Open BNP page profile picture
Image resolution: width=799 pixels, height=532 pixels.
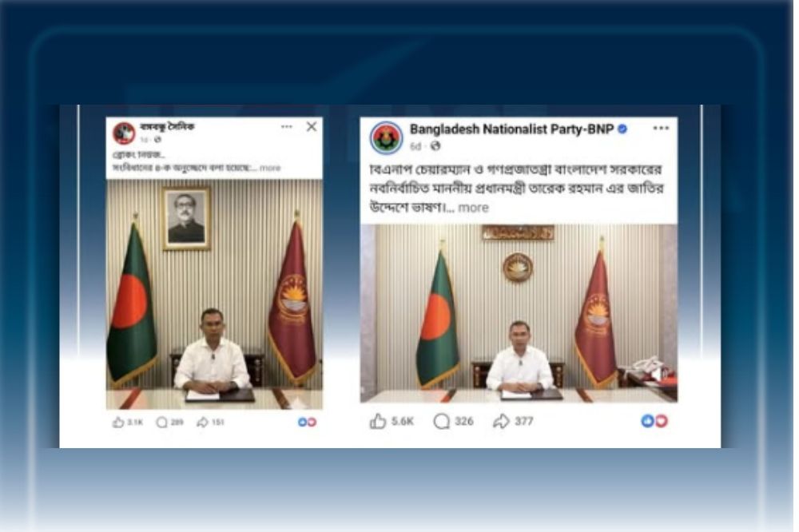click(386, 137)
